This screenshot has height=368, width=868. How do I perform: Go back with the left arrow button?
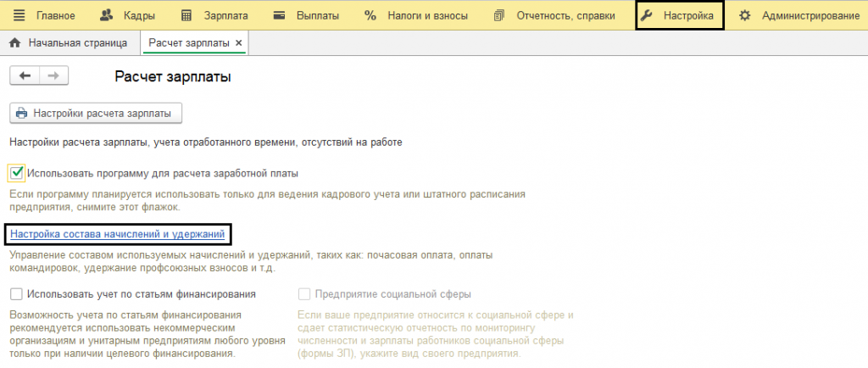[25, 76]
